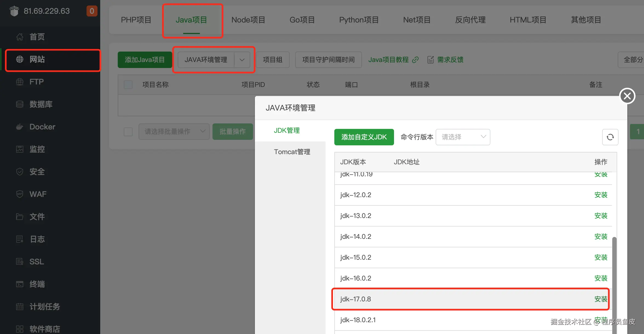Click the feedback icon beside 需求反馈
The width and height of the screenshot is (644, 334).
430,60
